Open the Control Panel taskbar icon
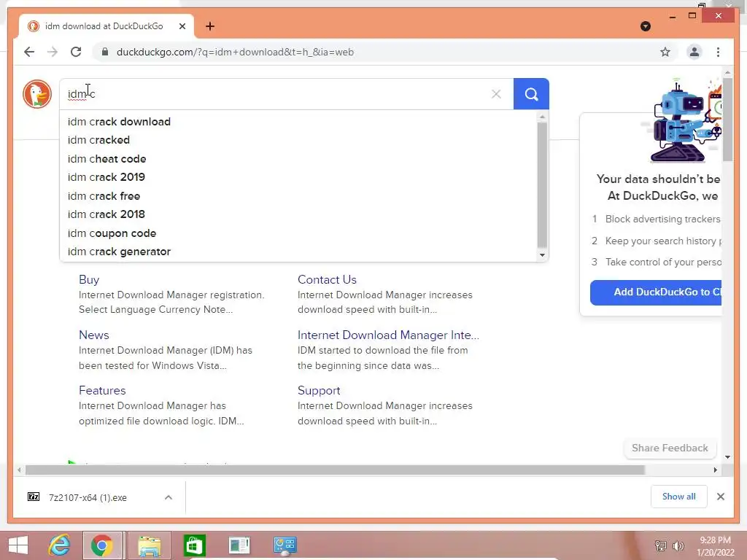The image size is (747, 560). coord(285,545)
